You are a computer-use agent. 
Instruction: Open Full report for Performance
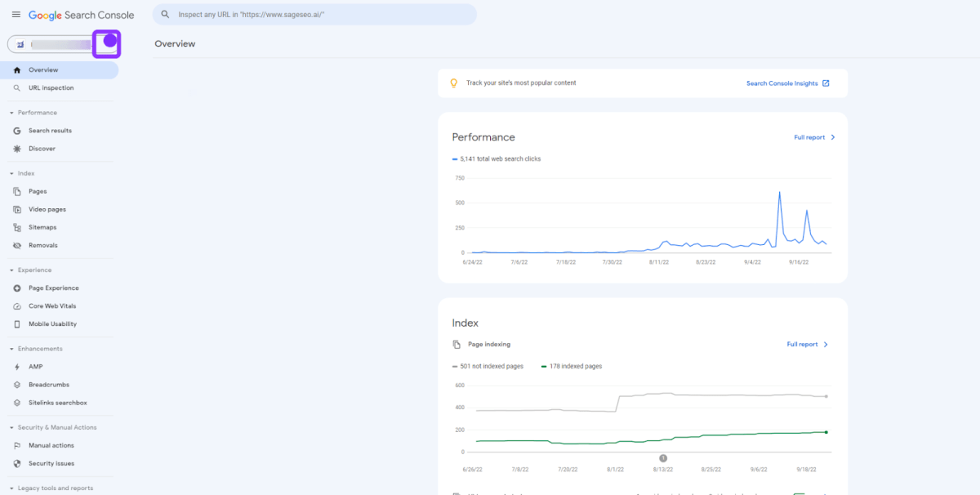click(x=814, y=137)
